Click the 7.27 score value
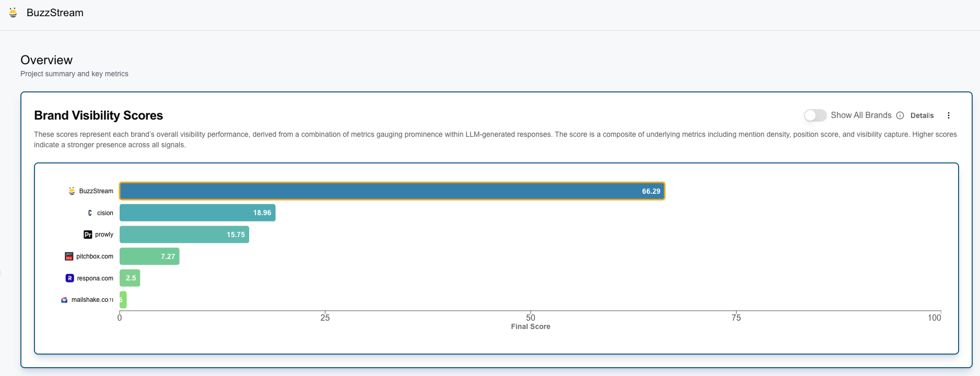980x376 pixels. [x=168, y=256]
